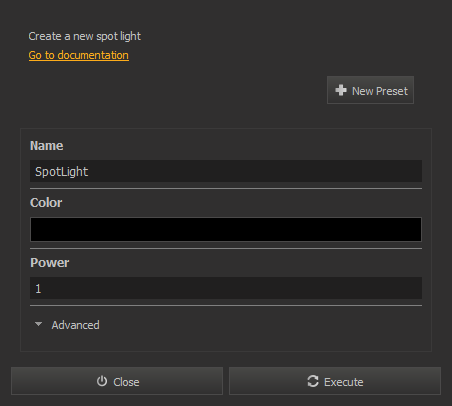The width and height of the screenshot is (452, 406).
Task: Create a New Preset
Action: pos(370,90)
